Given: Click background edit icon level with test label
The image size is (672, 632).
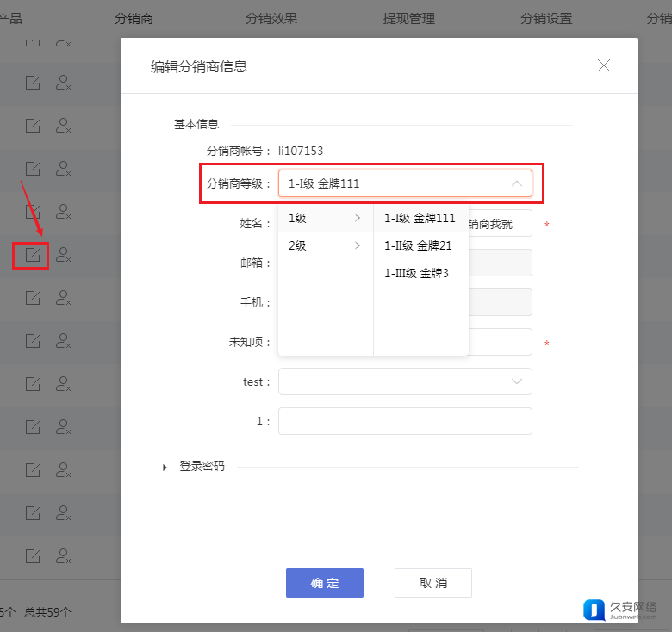Looking at the screenshot, I should point(33,384).
